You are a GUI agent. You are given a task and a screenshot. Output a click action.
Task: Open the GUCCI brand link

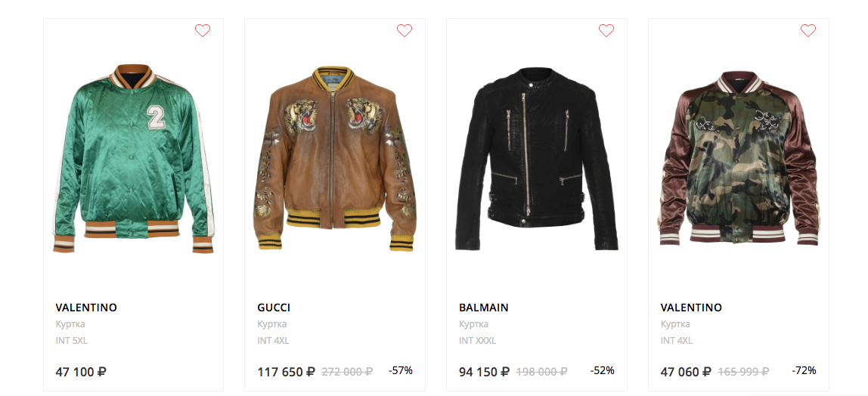(274, 308)
